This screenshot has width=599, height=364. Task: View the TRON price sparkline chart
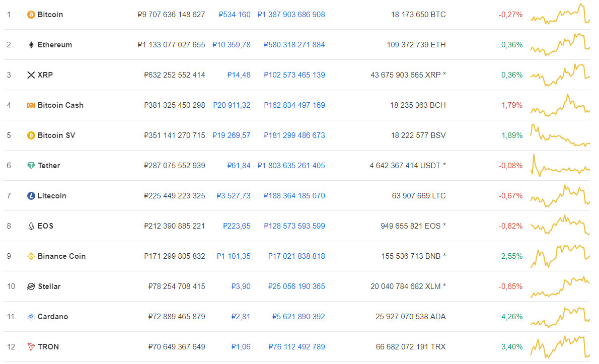560,347
